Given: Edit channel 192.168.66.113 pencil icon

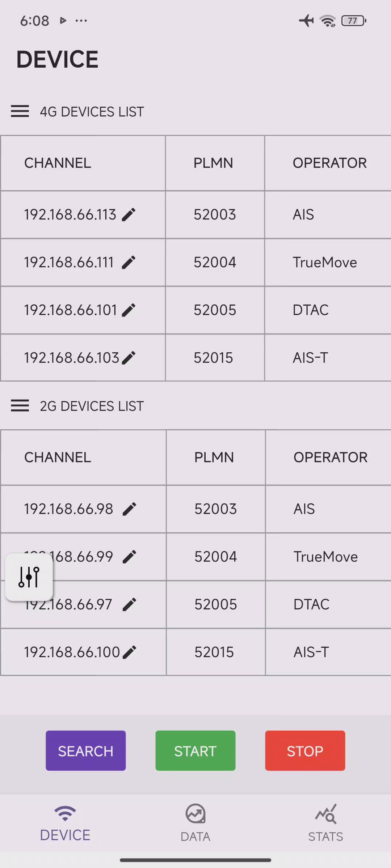Looking at the screenshot, I should point(129,214).
